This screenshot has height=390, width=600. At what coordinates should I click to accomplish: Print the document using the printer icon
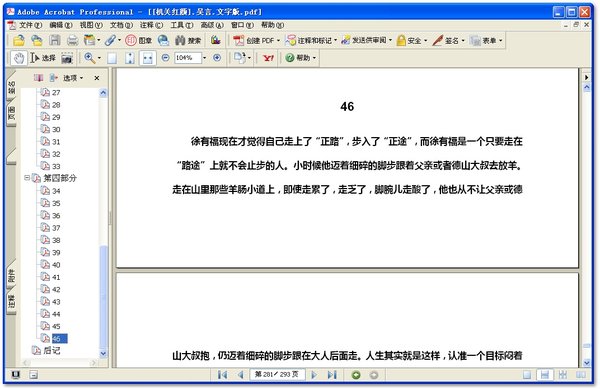(x=72, y=40)
